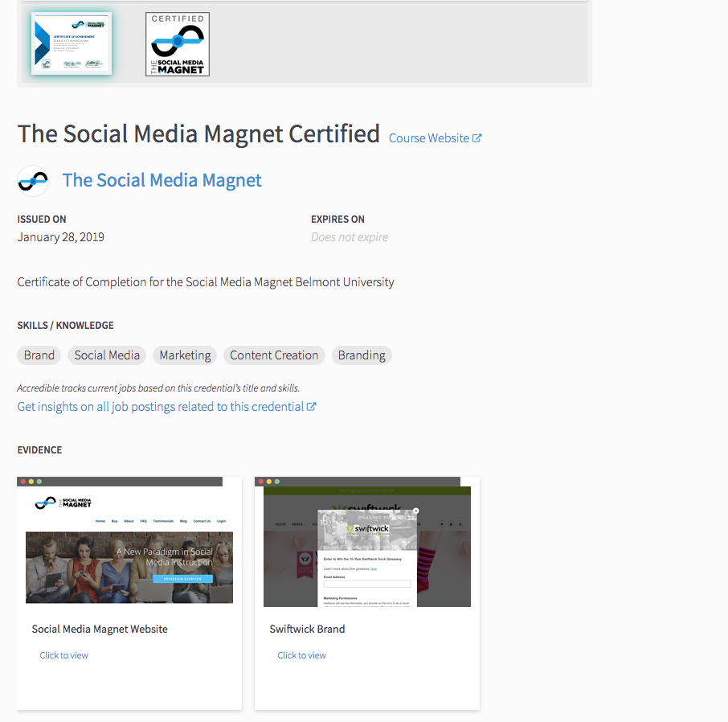Open The Social Media Magnet issuer link

[162, 180]
